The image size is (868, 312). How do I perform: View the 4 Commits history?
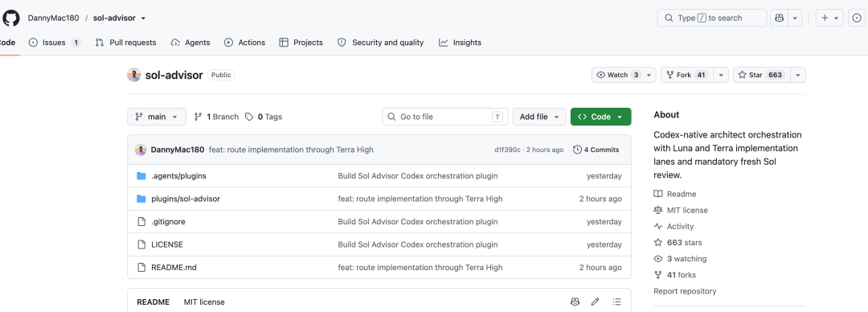pyautogui.click(x=596, y=150)
